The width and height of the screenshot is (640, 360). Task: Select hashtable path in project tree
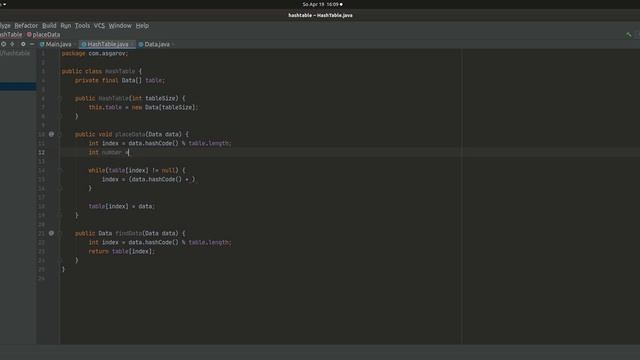point(15,53)
